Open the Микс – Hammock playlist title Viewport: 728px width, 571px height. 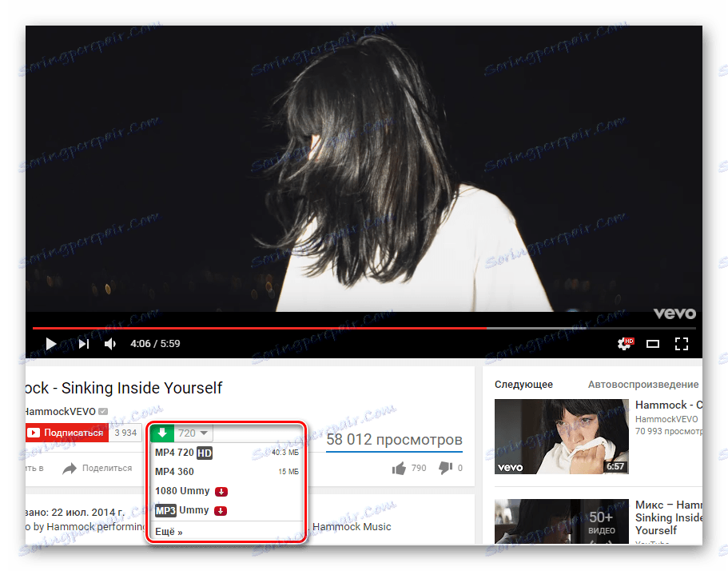(x=669, y=517)
